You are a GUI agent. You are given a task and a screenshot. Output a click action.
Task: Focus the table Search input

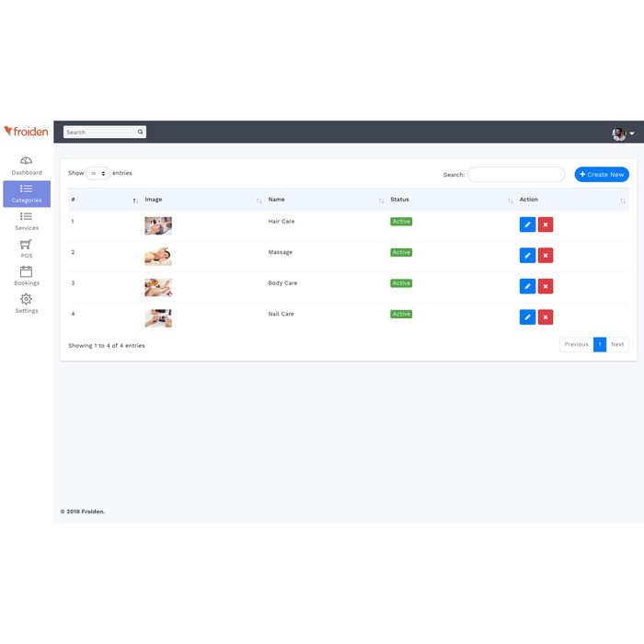point(516,175)
